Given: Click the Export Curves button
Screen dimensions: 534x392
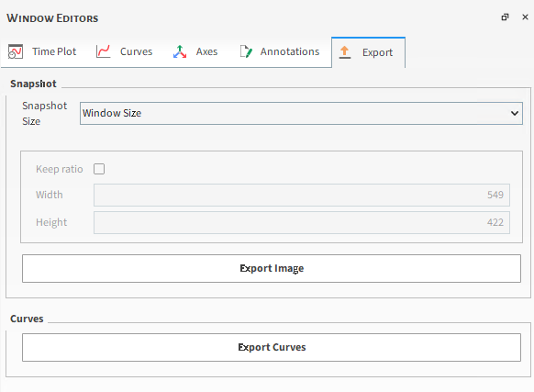Looking at the screenshot, I should tap(272, 347).
